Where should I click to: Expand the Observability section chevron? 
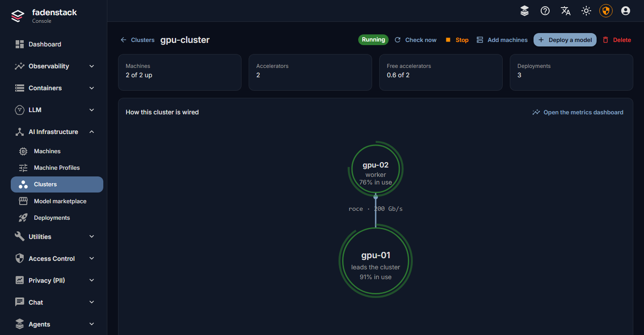pyautogui.click(x=92, y=66)
